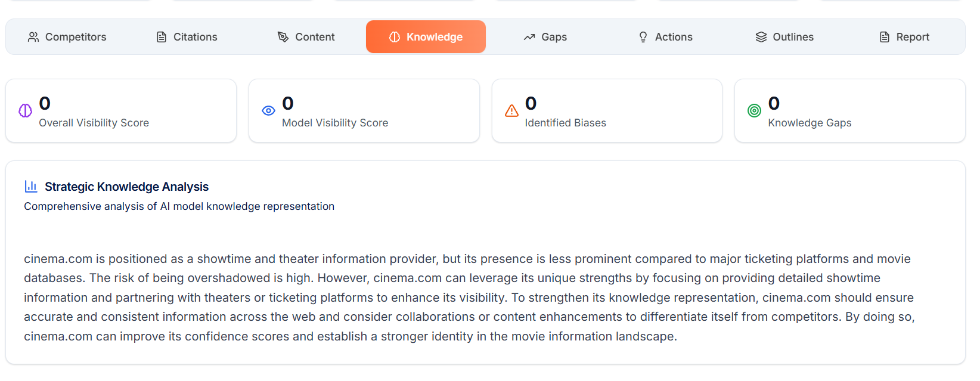
Task: Click the Identified Biases label
Action: [565, 123]
